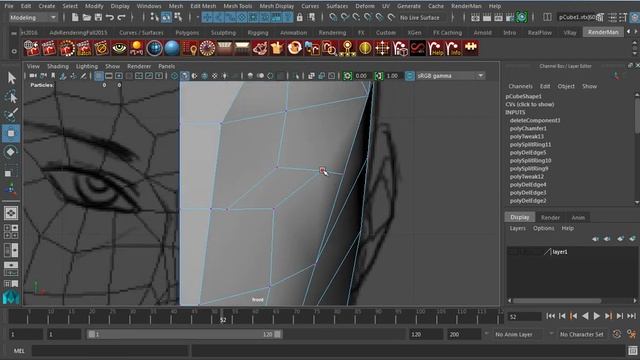Toggle the exposure control button

pyautogui.click(x=347, y=76)
